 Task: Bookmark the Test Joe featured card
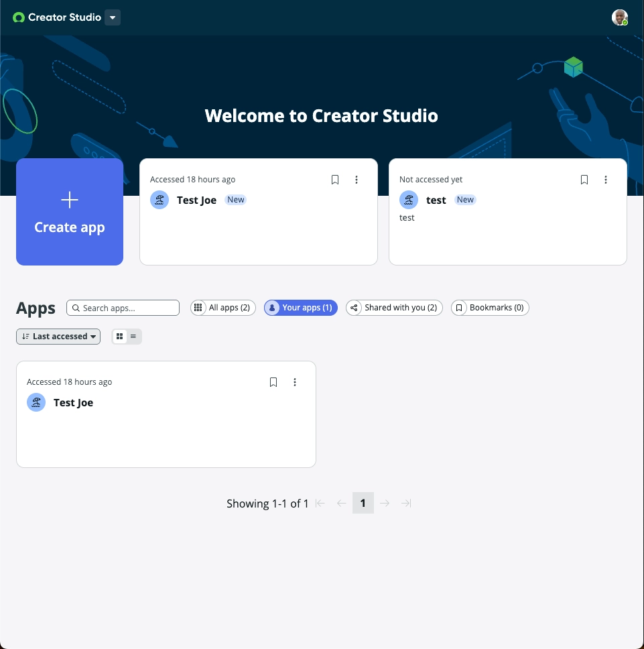(335, 180)
